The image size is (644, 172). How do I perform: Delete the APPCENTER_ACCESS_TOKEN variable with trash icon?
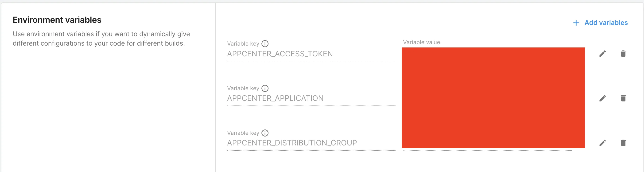pyautogui.click(x=623, y=54)
